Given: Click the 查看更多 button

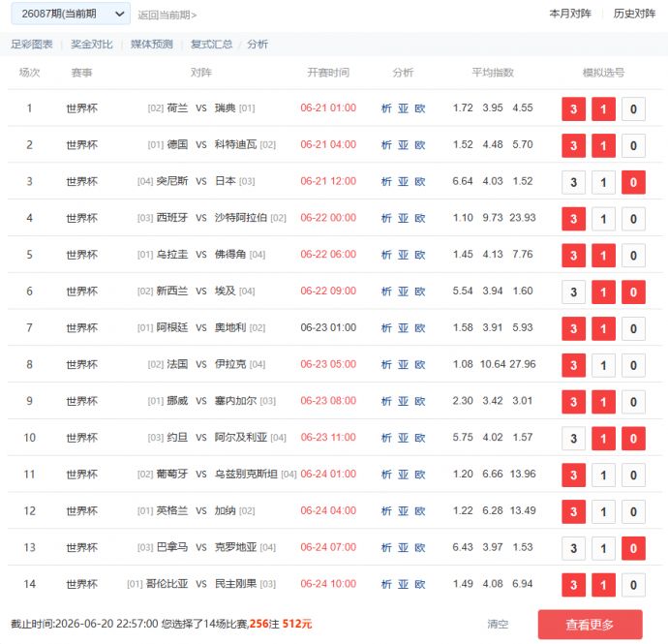Looking at the screenshot, I should 590,625.
